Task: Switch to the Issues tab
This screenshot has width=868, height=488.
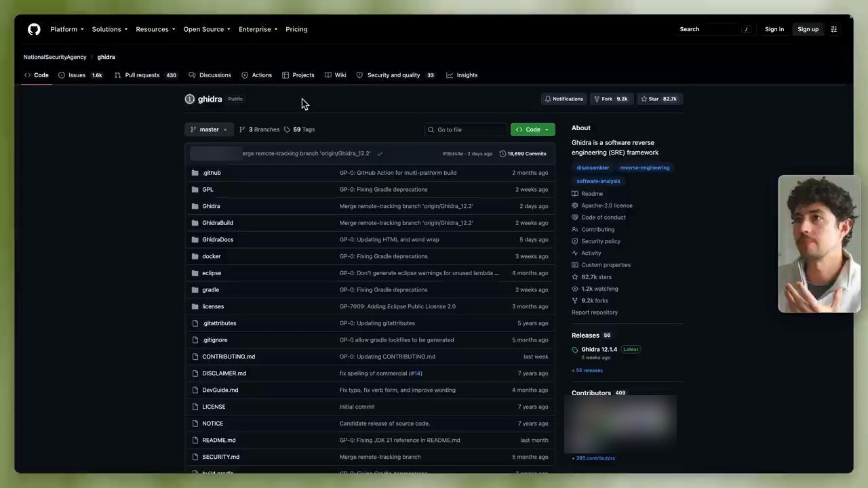Action: click(80, 75)
